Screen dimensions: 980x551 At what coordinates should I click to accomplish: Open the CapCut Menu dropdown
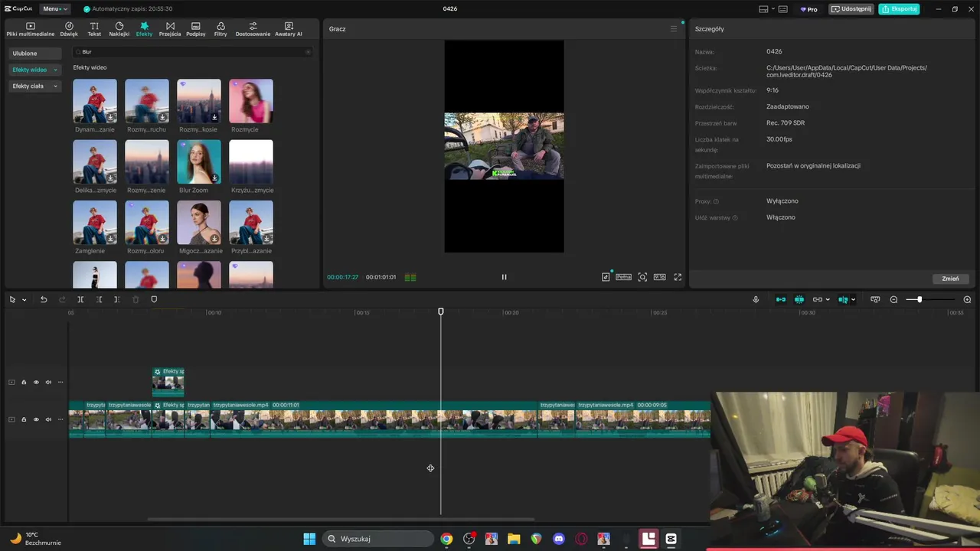click(54, 9)
